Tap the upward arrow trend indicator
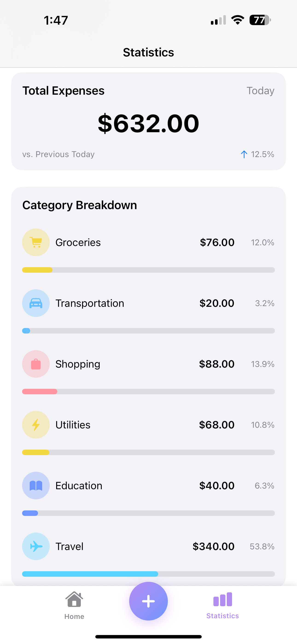The height and width of the screenshot is (644, 297). [x=244, y=154]
